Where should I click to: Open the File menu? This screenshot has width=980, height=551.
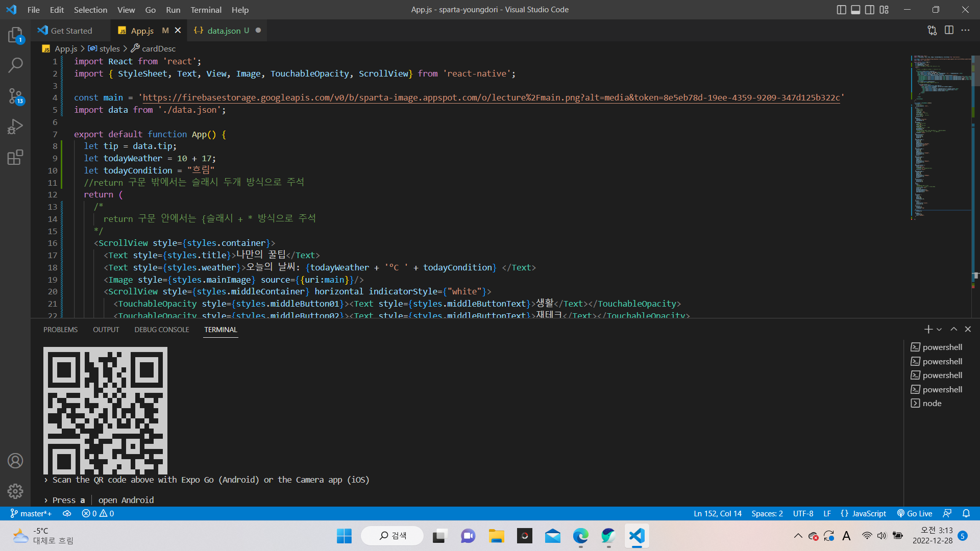34,10
